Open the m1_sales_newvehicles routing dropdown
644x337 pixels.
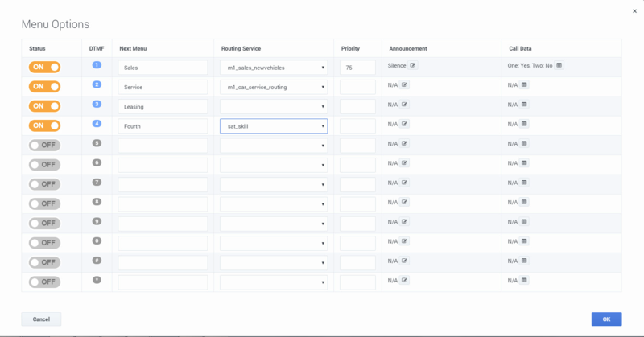(273, 68)
